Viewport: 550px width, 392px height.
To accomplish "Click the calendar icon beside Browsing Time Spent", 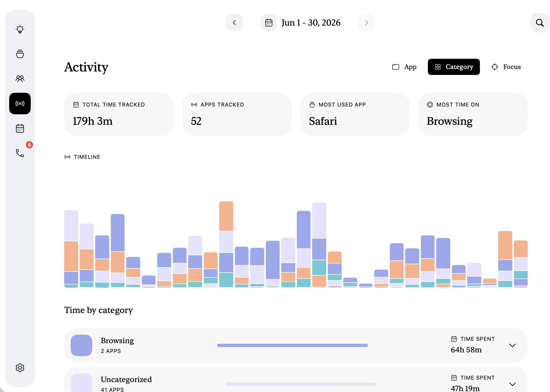I will point(454,339).
